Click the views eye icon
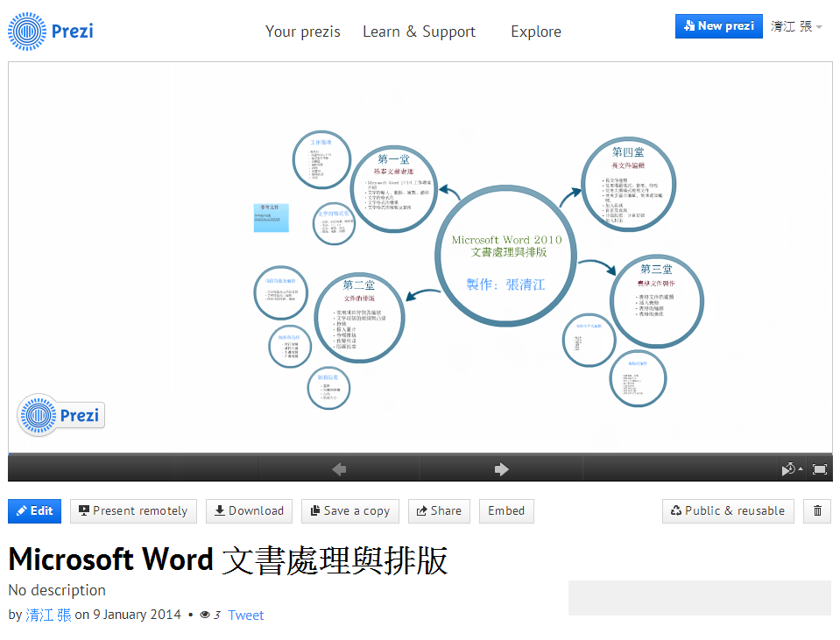 pyautogui.click(x=205, y=615)
